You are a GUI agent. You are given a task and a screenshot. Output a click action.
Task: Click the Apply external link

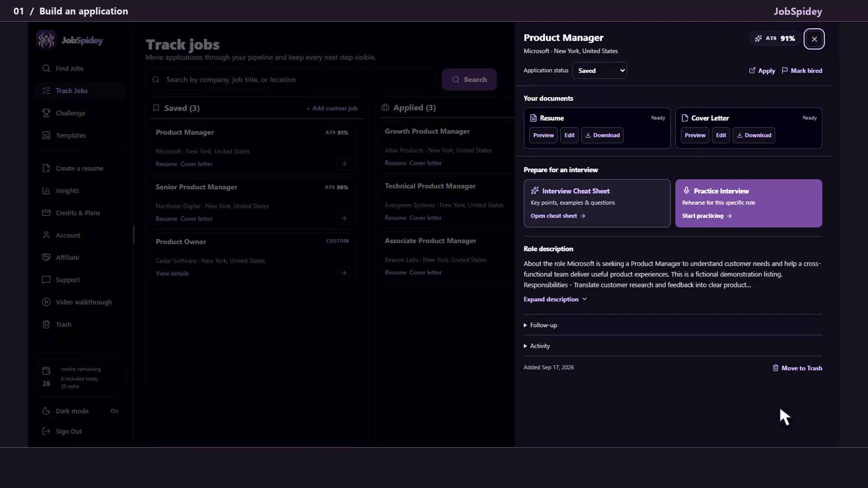point(762,70)
